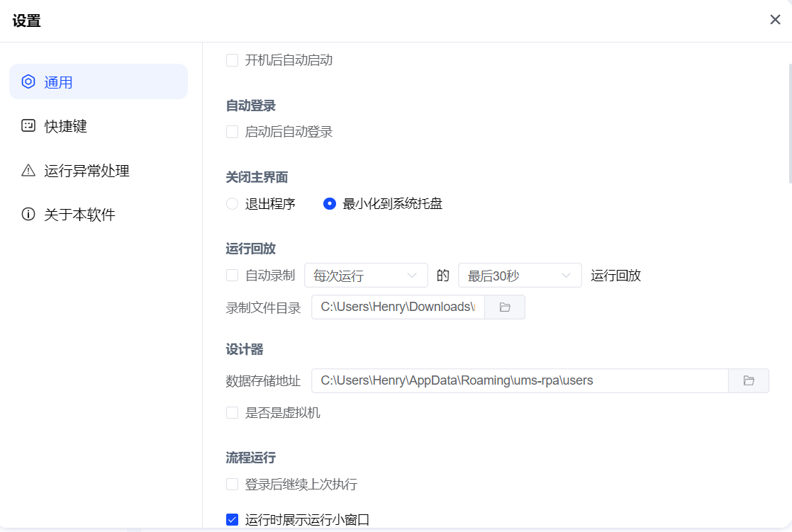Viewport: 792px width, 532px height.
Task: Go to 运行异常处理 settings
Action: point(87,170)
